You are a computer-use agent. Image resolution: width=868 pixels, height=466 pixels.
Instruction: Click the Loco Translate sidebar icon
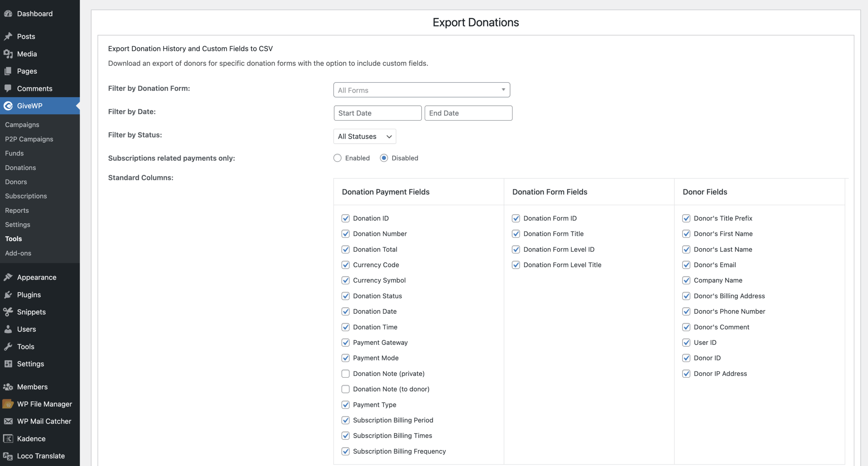pos(8,456)
